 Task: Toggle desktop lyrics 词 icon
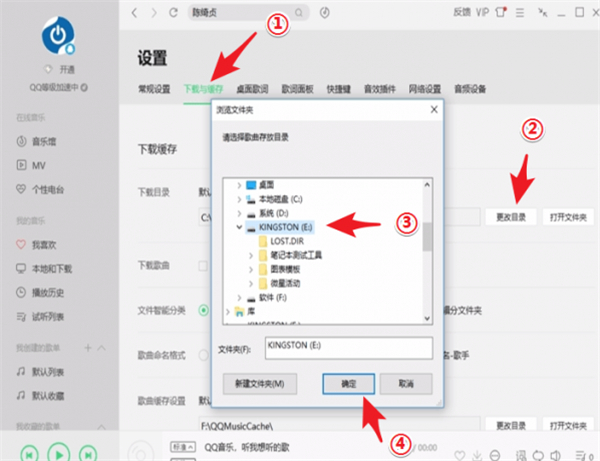[521, 455]
